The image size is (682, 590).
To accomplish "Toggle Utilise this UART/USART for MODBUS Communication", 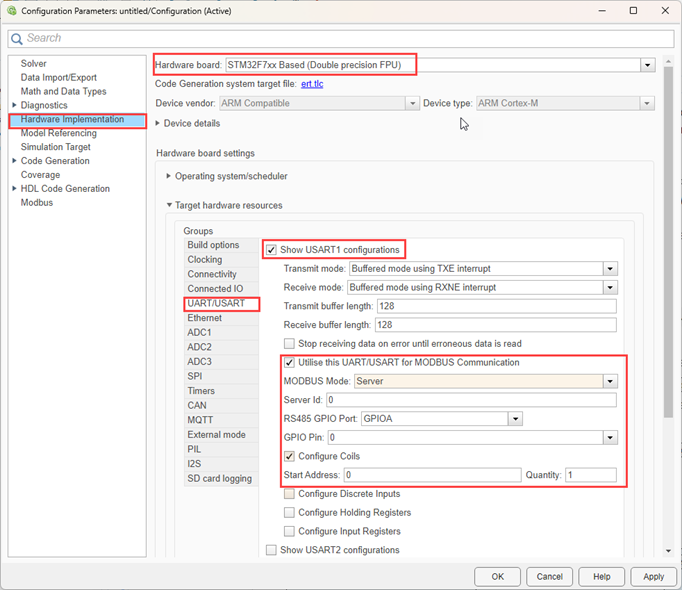I will tap(290, 362).
